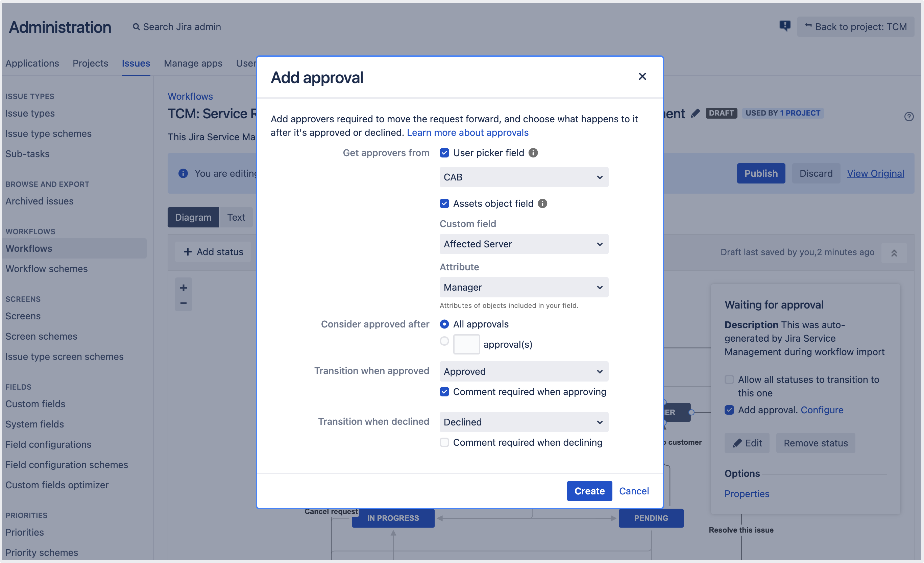This screenshot has height=563, width=924.
Task: Click the User picker field info icon
Action: tap(533, 153)
